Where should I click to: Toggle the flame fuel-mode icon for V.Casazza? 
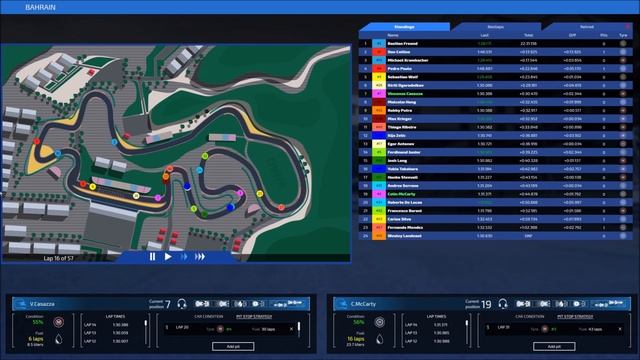pyautogui.click(x=240, y=304)
